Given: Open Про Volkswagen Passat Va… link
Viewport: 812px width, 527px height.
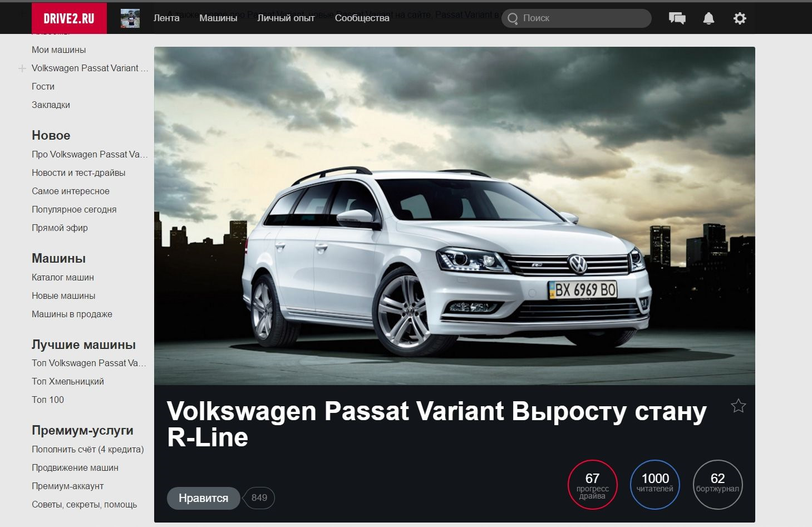Looking at the screenshot, I should 90,154.
